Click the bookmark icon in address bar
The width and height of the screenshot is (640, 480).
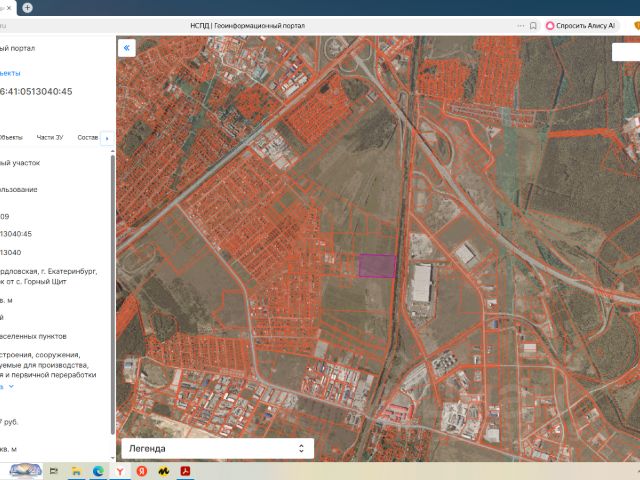[534, 26]
